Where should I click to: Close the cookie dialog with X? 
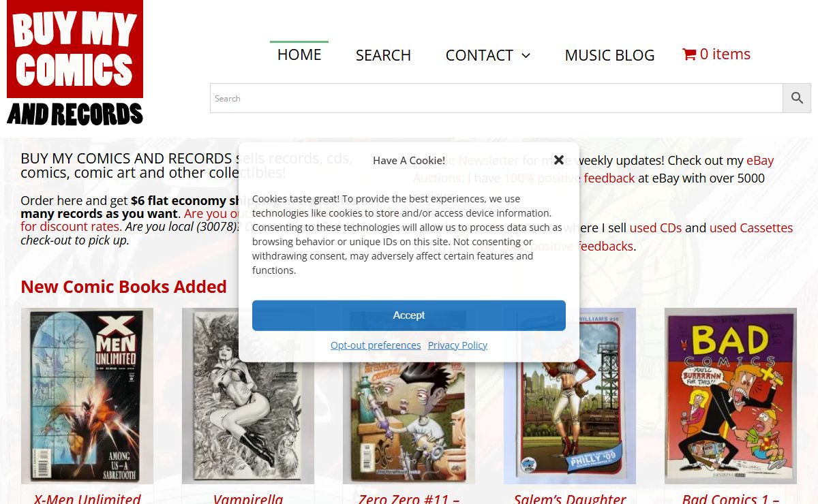559,160
